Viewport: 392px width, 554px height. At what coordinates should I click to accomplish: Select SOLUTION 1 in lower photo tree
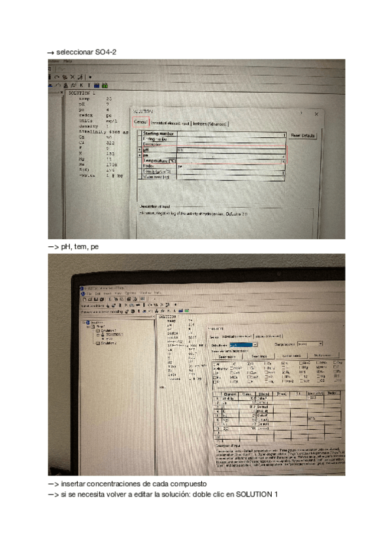tap(114, 334)
